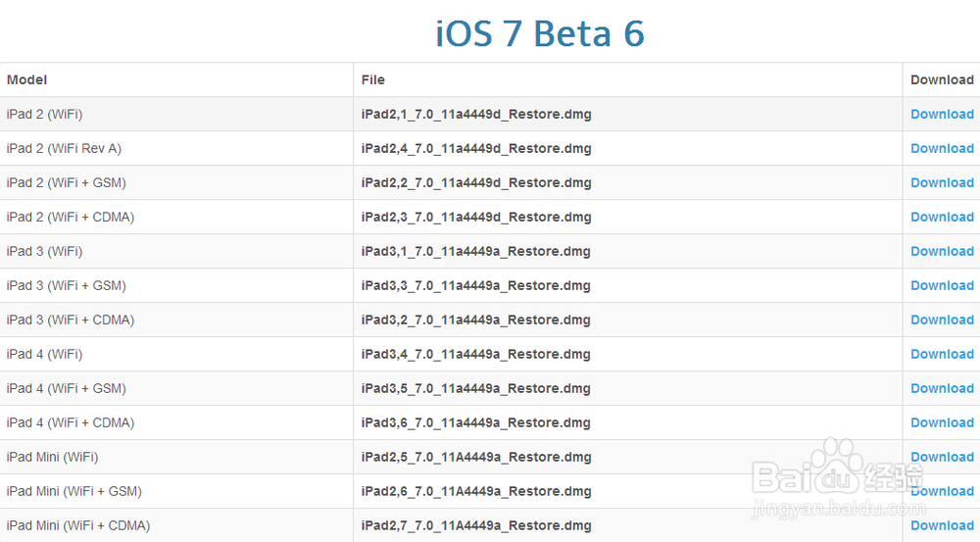The width and height of the screenshot is (980, 542).
Task: Download iPad 2 (WiFi Rev A) firmware
Action: click(942, 149)
